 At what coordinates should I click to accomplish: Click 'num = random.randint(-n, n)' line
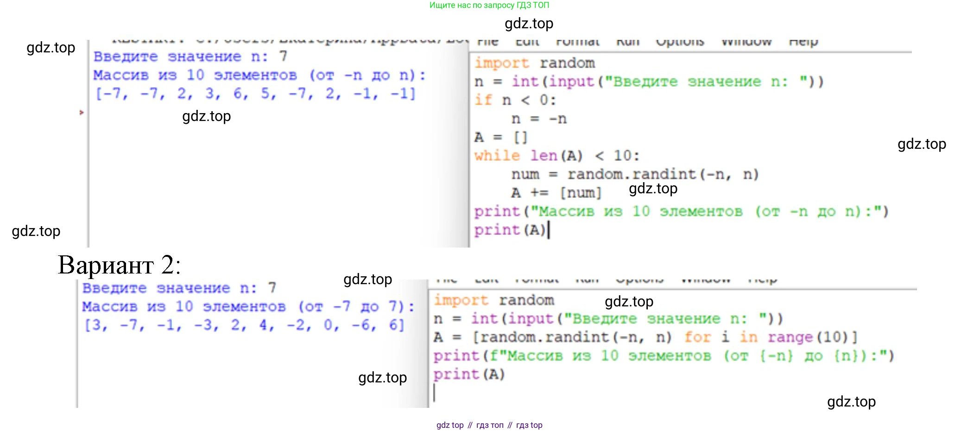pyautogui.click(x=635, y=174)
